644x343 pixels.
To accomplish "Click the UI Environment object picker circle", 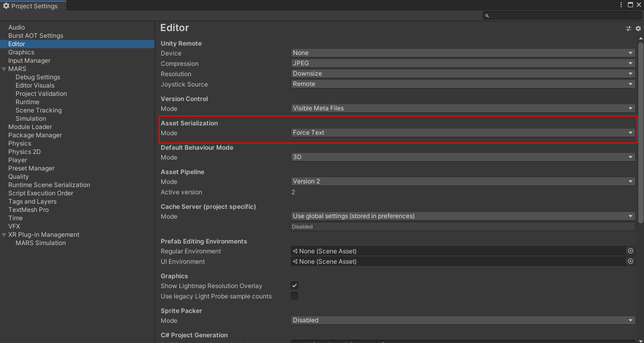I will pyautogui.click(x=631, y=261).
